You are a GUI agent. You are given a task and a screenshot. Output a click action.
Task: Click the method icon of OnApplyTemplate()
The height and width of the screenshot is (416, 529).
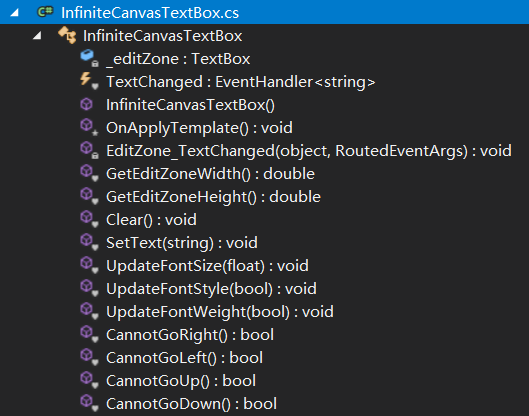[x=89, y=127]
